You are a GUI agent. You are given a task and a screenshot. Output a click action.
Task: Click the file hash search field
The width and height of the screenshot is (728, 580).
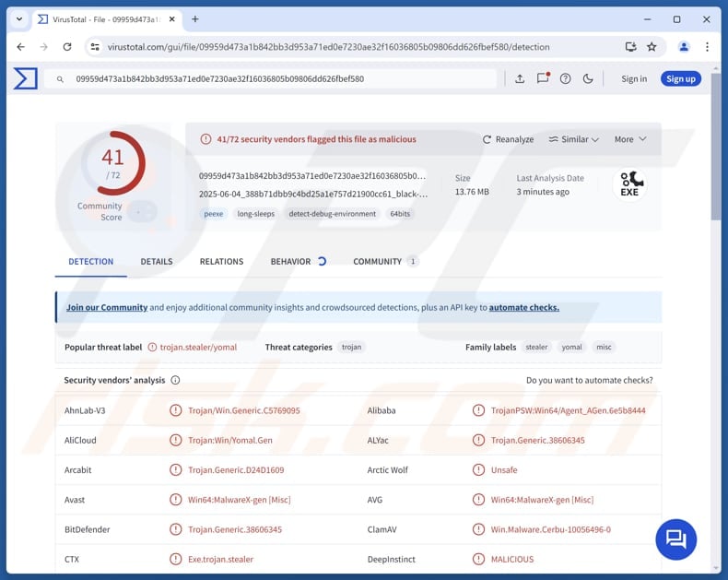(276, 79)
